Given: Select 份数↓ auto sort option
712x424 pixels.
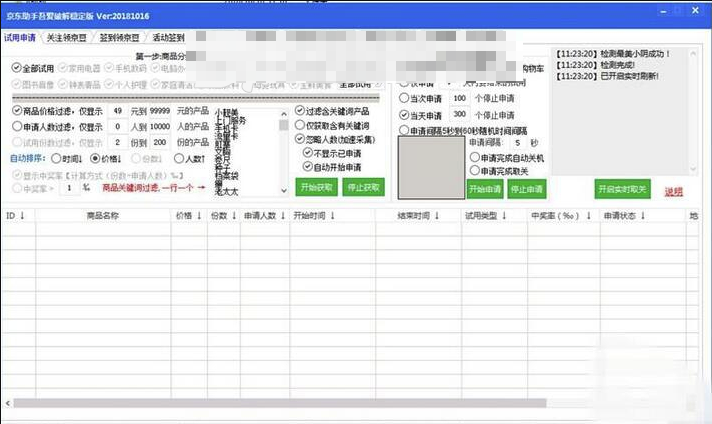Looking at the screenshot, I should pos(146,158).
